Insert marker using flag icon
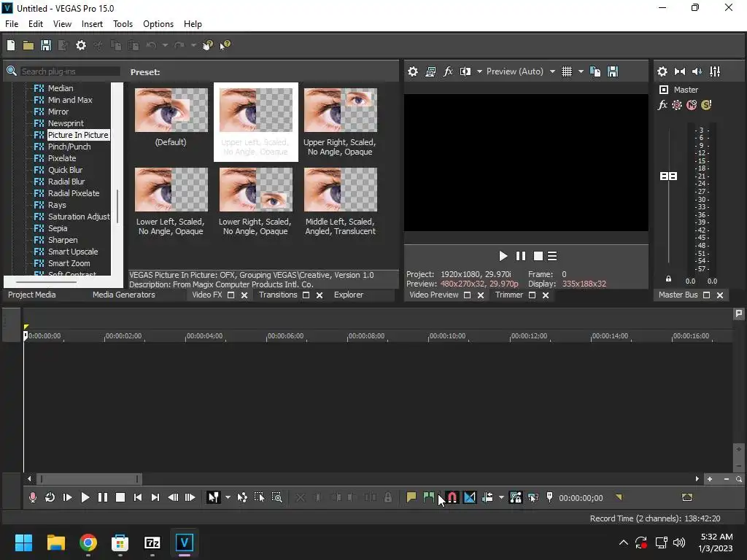Viewport: 747px width, 560px height. pos(411,497)
